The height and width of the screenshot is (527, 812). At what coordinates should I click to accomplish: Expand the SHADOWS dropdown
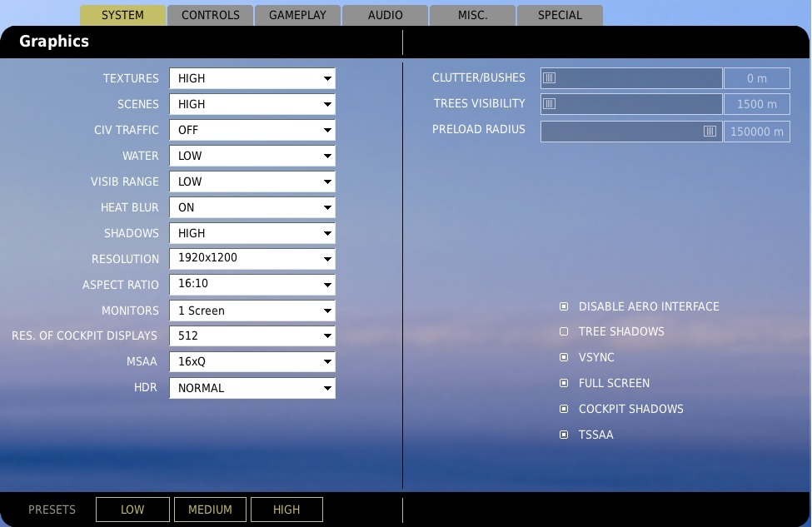(252, 233)
